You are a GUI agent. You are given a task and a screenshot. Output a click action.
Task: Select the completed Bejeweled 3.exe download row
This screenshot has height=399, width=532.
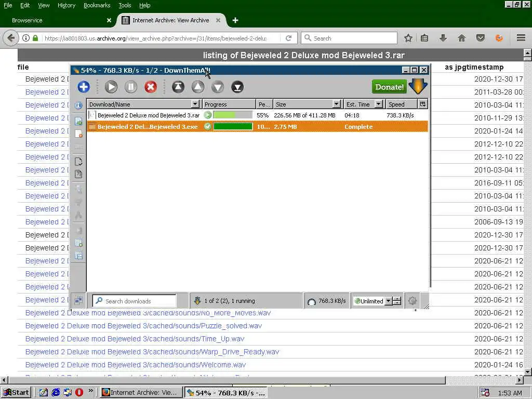click(257, 127)
